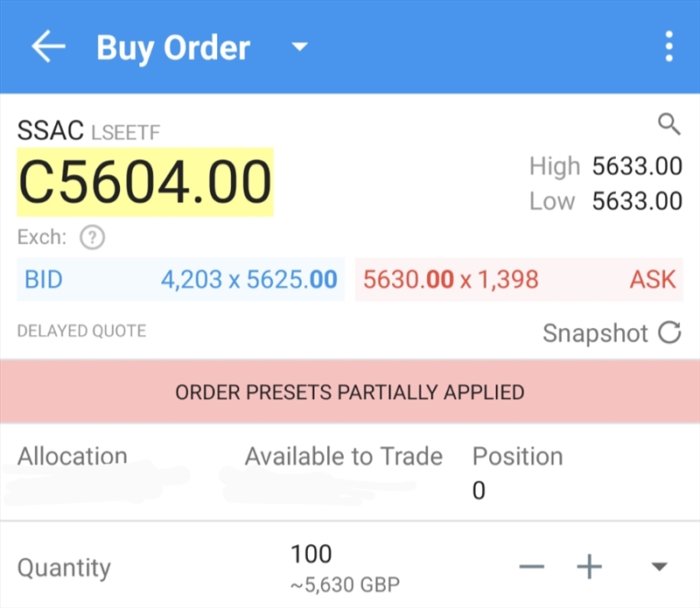700x608 pixels.
Task: Go back using the arrow icon
Action: click(48, 46)
